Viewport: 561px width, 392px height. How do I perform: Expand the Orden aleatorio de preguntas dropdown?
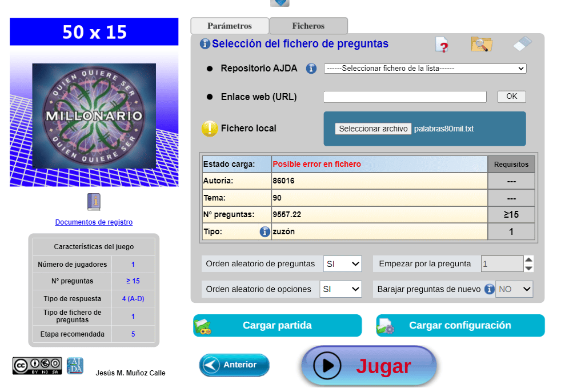tap(342, 264)
